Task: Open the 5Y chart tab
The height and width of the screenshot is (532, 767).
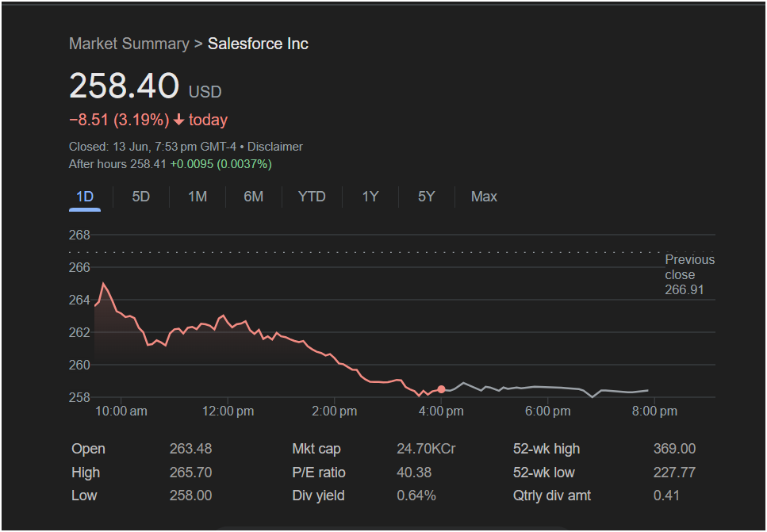Action: tap(426, 197)
